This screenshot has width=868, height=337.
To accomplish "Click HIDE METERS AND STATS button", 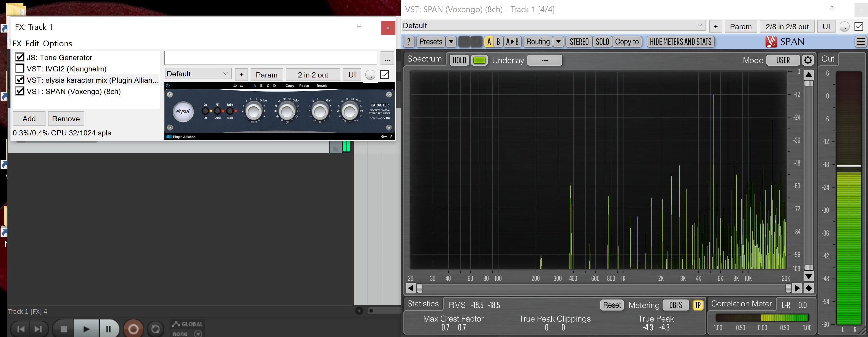I will [x=680, y=42].
